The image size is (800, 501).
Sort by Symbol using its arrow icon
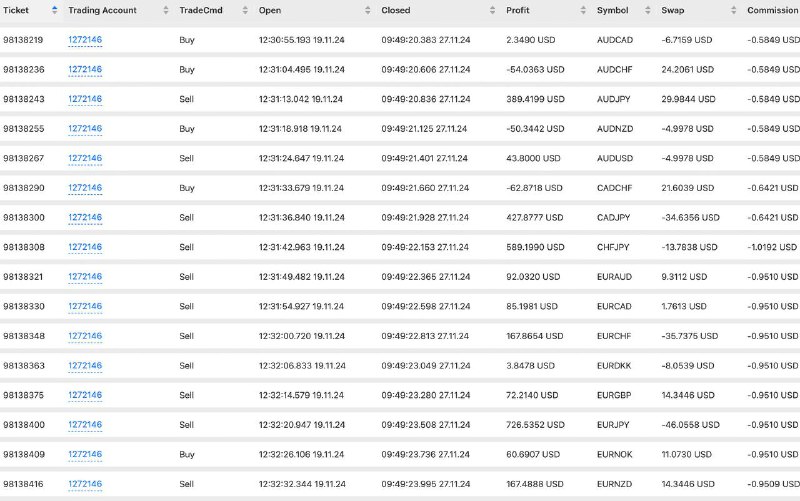tap(647, 10)
